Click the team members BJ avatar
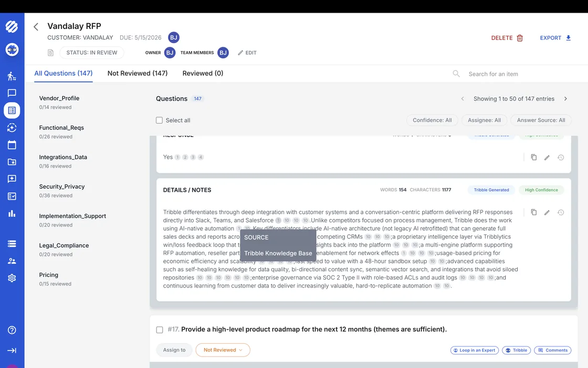 (223, 53)
